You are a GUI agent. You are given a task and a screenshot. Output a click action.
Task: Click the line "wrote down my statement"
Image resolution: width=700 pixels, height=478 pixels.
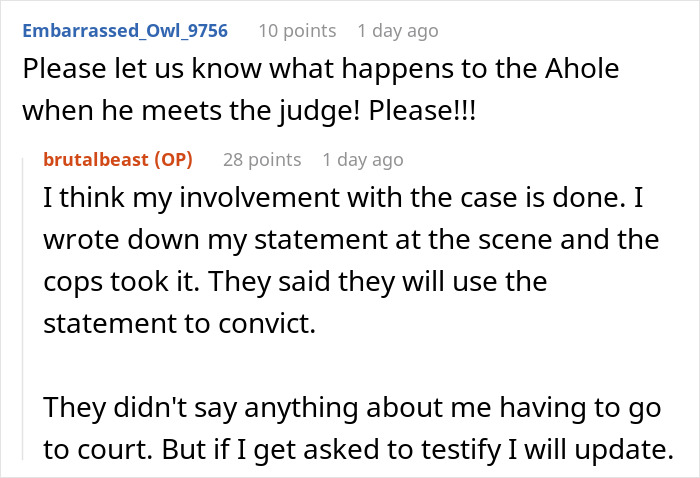[351, 240]
